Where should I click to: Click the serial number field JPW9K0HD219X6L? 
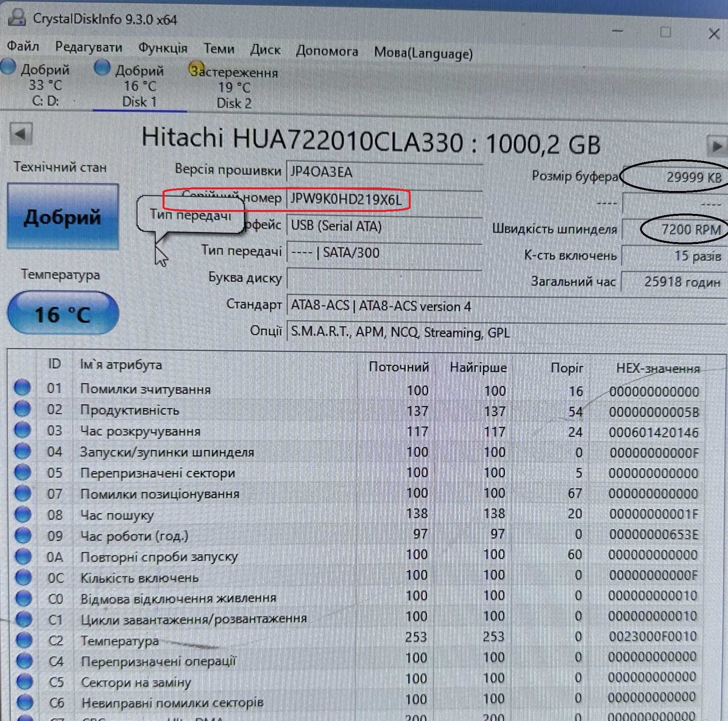click(x=384, y=198)
